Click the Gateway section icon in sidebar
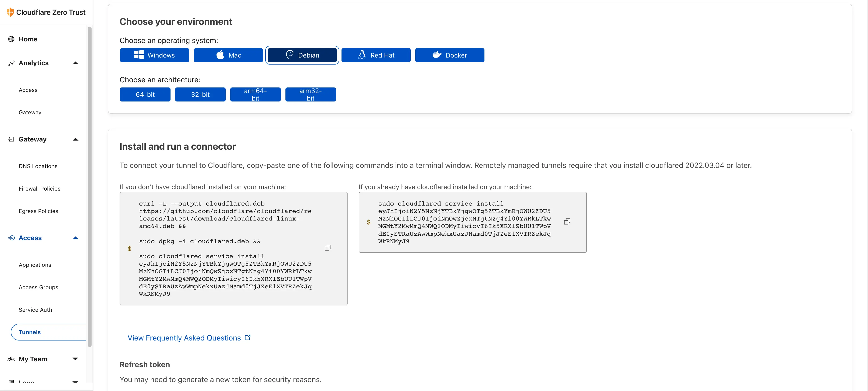 (11, 139)
